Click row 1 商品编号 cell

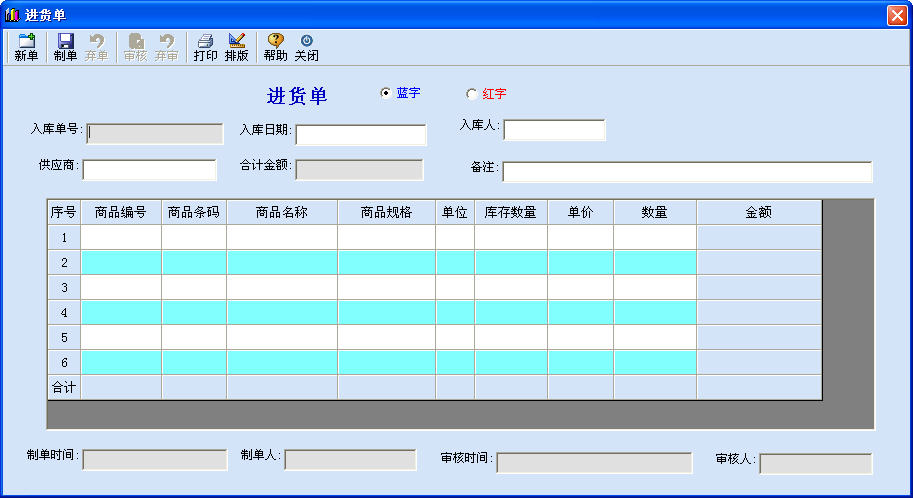(121, 237)
